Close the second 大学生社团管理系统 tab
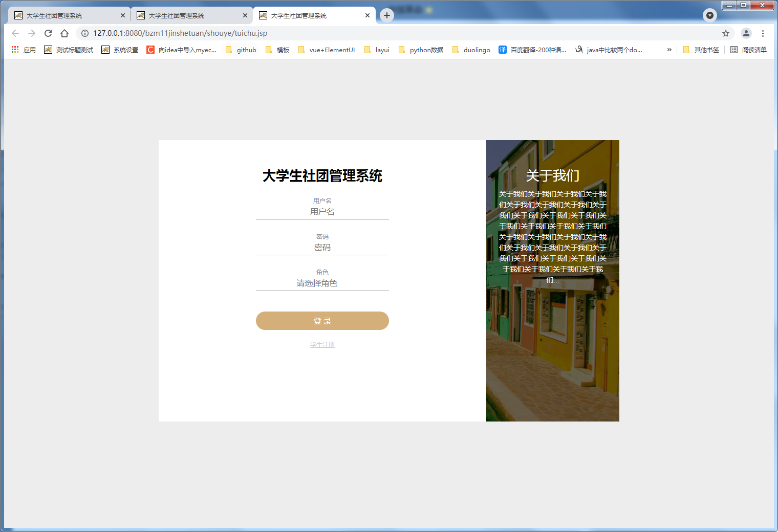Image resolution: width=778 pixels, height=532 pixels. coord(245,15)
